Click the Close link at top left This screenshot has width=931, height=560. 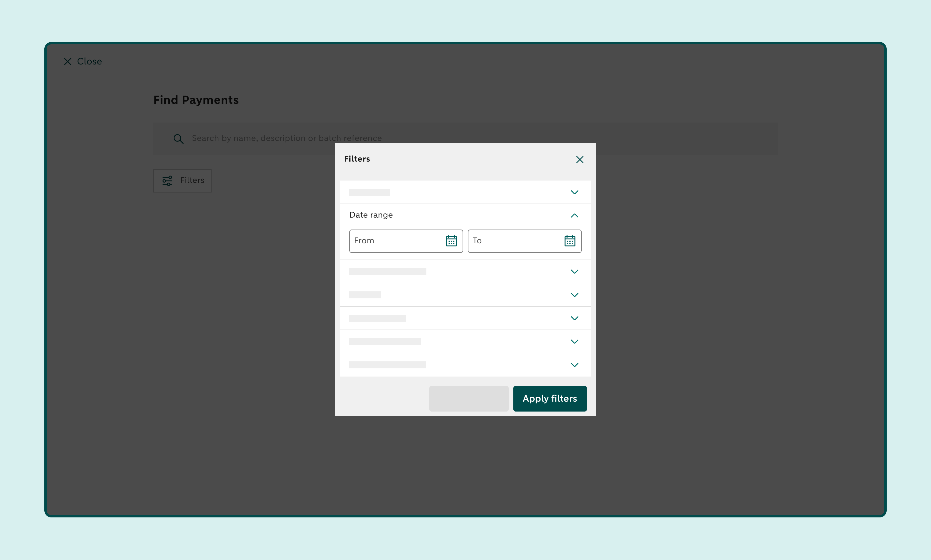tap(83, 62)
